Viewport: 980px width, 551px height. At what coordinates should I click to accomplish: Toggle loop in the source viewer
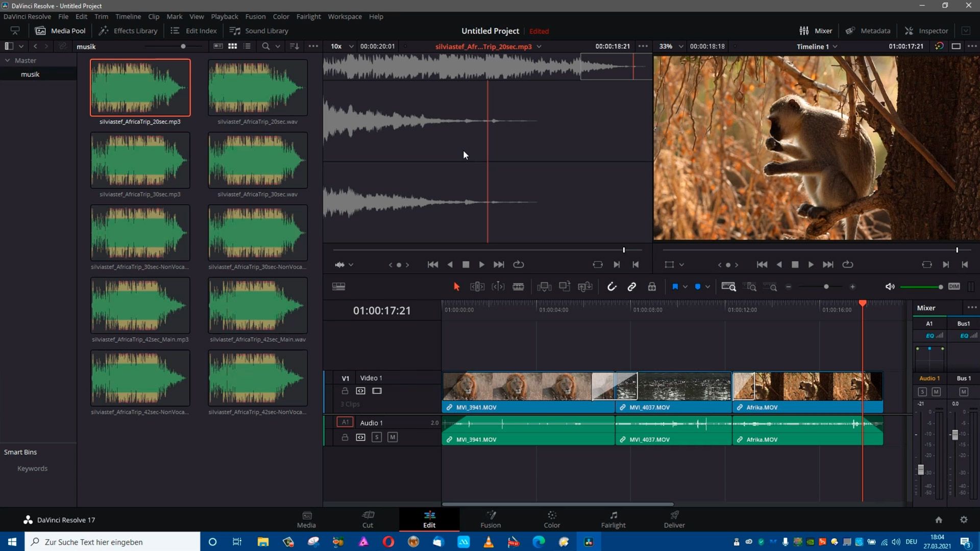tap(519, 265)
